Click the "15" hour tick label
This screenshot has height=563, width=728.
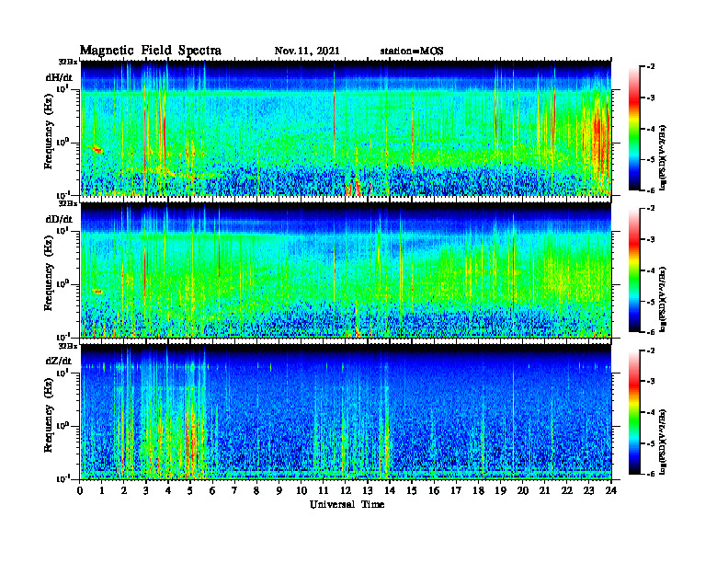(x=412, y=491)
